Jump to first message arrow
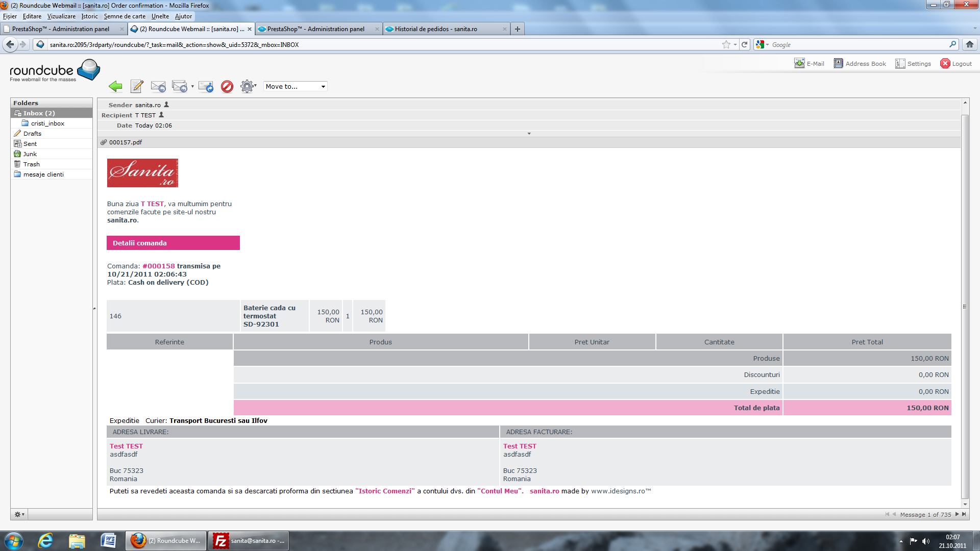This screenshot has height=551, width=980. (x=887, y=514)
